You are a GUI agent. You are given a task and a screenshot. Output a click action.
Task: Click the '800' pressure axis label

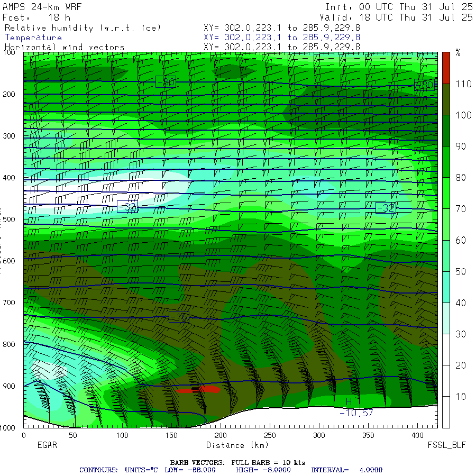(9, 344)
